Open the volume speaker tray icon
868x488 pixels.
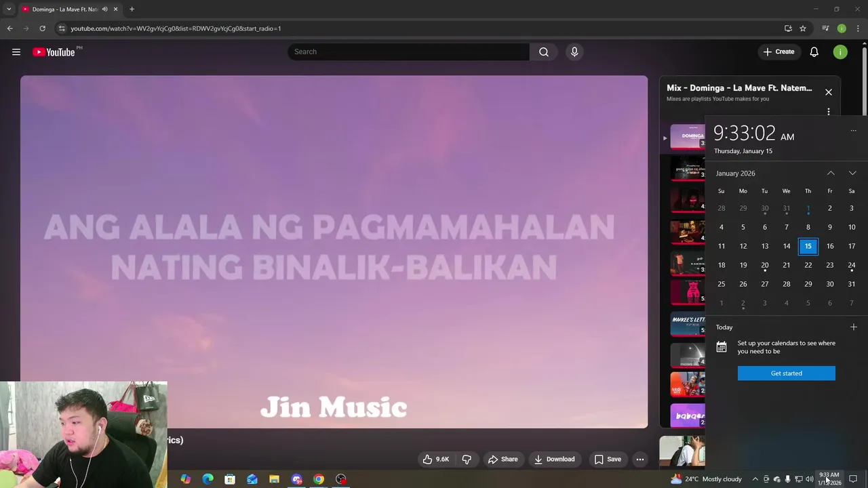[809, 479]
